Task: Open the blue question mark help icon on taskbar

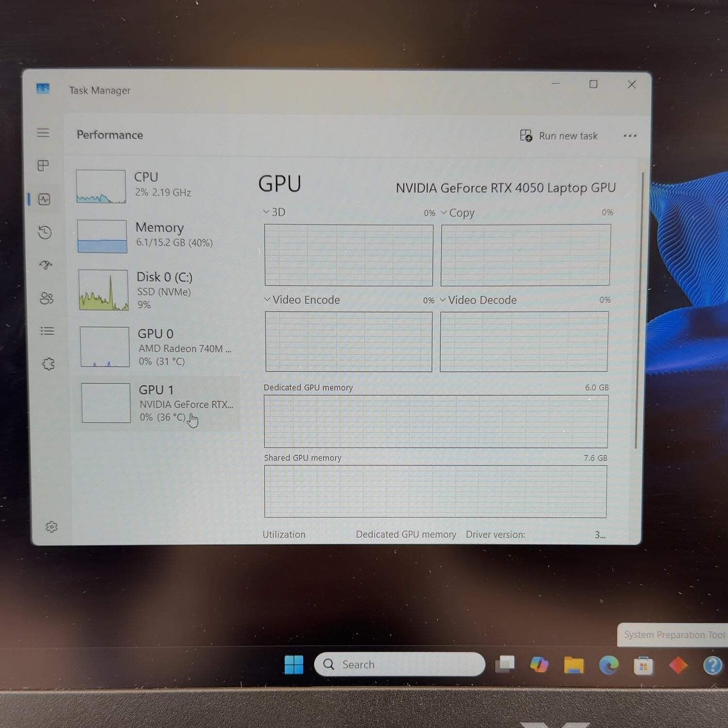Action: [712, 665]
